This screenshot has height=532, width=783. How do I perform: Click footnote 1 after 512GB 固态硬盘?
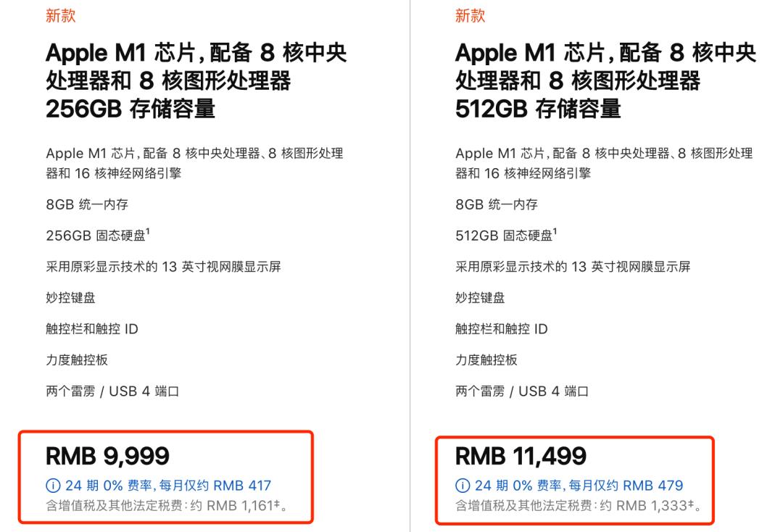click(x=555, y=233)
